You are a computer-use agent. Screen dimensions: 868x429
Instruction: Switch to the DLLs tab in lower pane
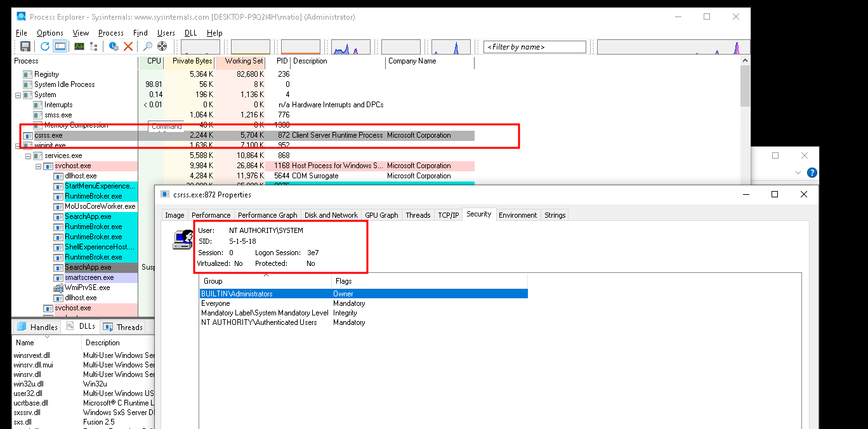point(81,326)
